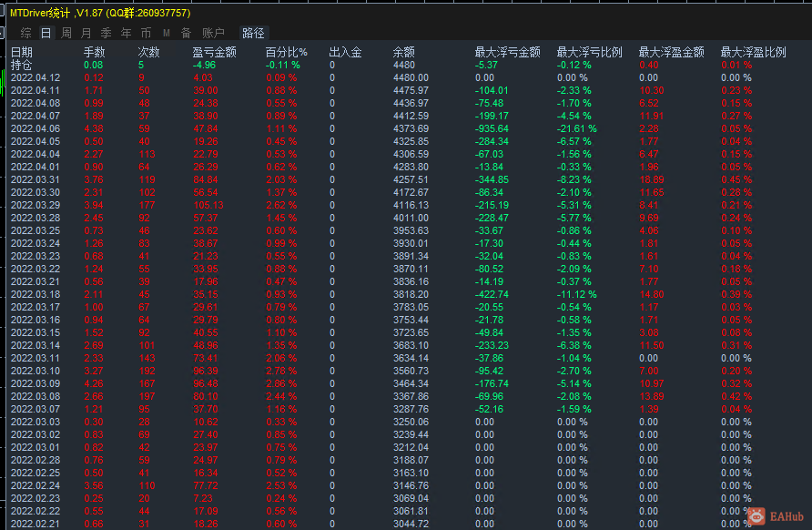Click trade count 197 cell
The height and width of the screenshot is (530, 812).
147,396
